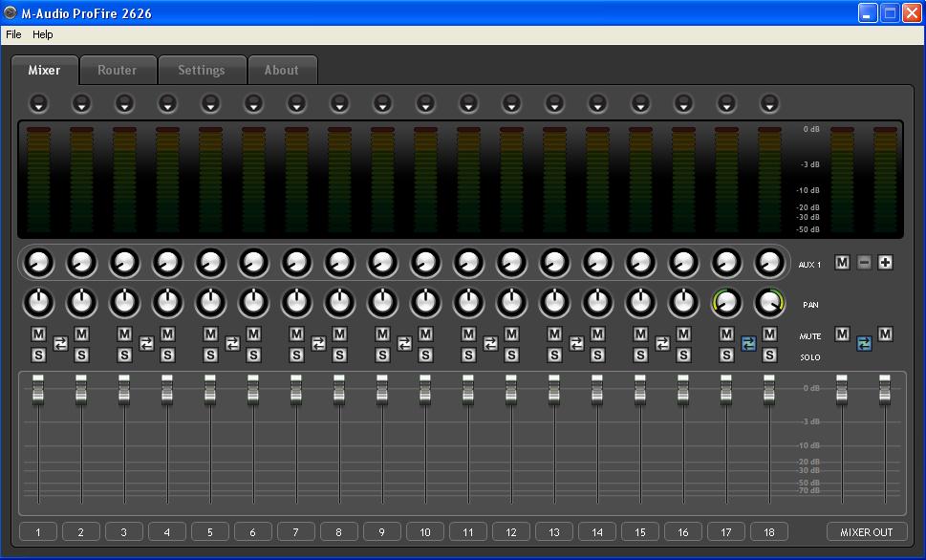Open the source dropdown above channel 14
This screenshot has width=926, height=560.
point(597,103)
